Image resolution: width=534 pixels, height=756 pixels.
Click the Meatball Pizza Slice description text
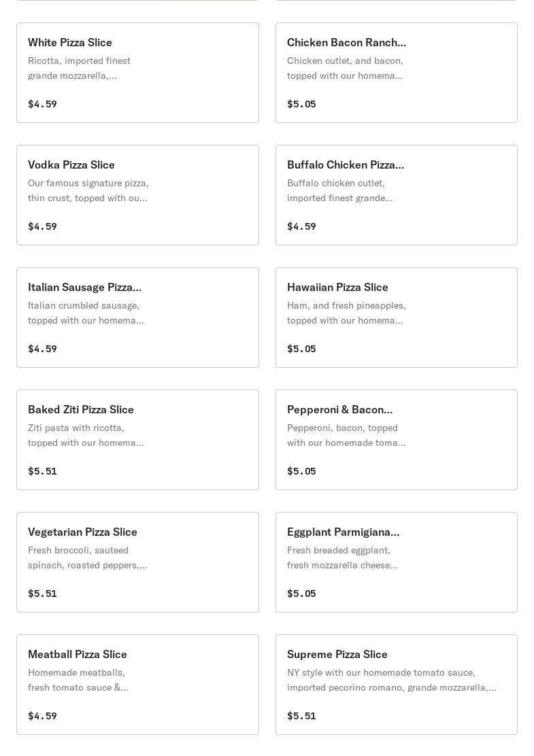click(78, 681)
